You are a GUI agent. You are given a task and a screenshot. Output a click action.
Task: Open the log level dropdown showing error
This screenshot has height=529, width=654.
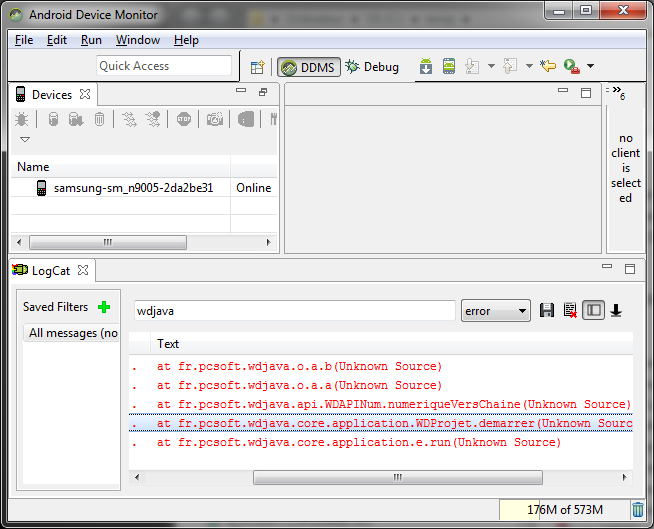(496, 311)
